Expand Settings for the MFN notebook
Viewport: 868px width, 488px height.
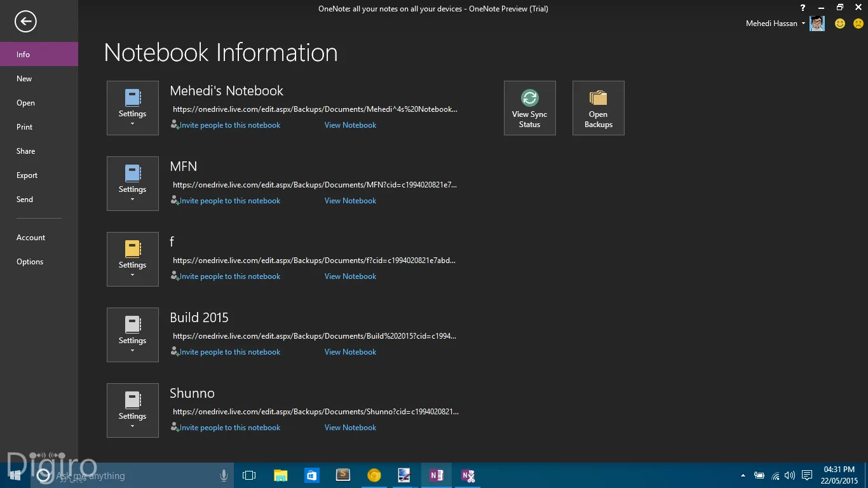[133, 184]
